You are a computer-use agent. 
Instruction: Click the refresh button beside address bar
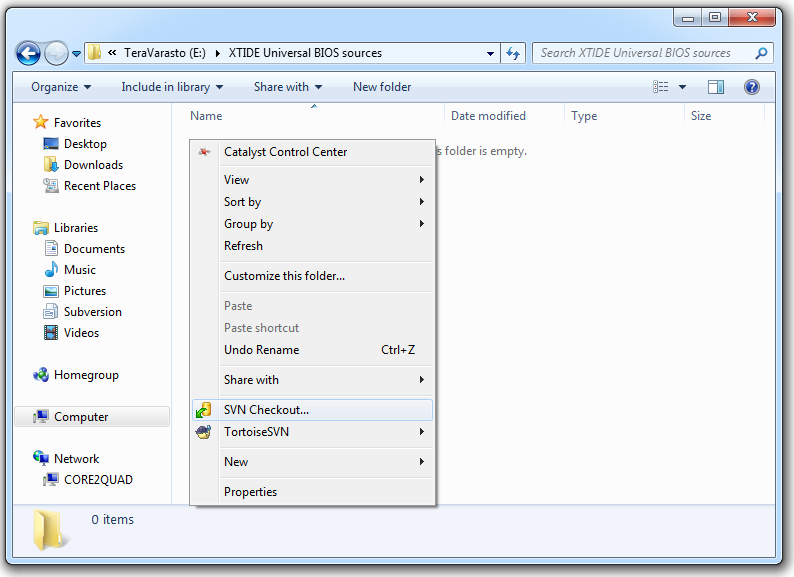point(513,53)
